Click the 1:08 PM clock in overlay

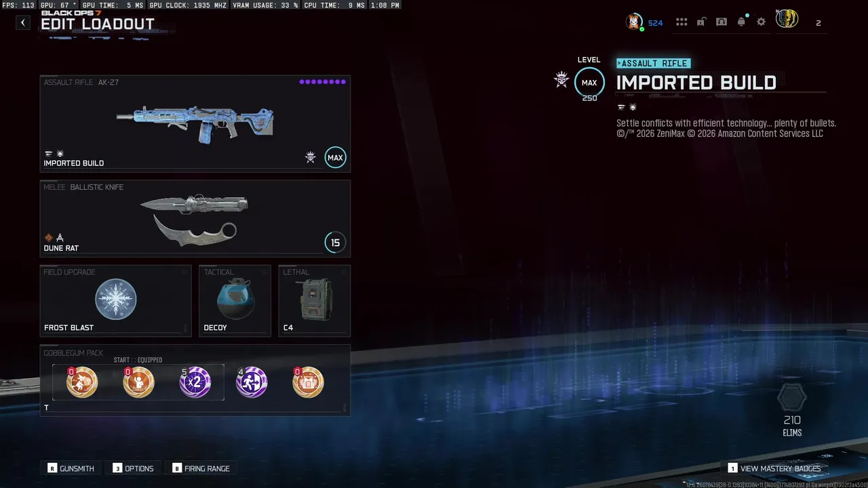coord(385,5)
